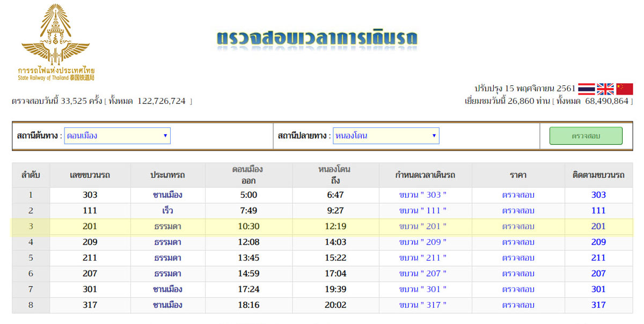
Task: Track train 207 in the tracking column
Action: [x=598, y=273]
